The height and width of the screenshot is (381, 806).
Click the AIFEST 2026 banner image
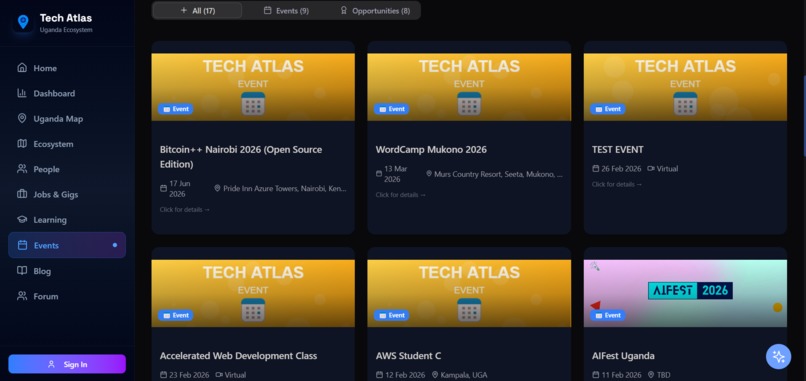pos(685,293)
